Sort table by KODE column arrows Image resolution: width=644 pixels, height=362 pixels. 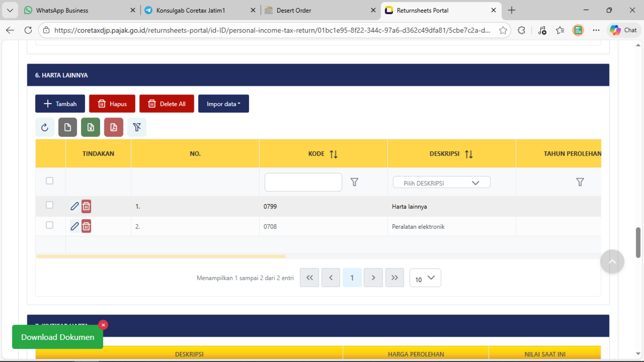click(x=333, y=154)
